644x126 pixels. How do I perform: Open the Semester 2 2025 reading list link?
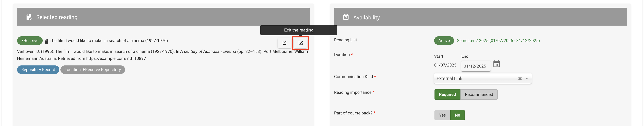(x=498, y=41)
